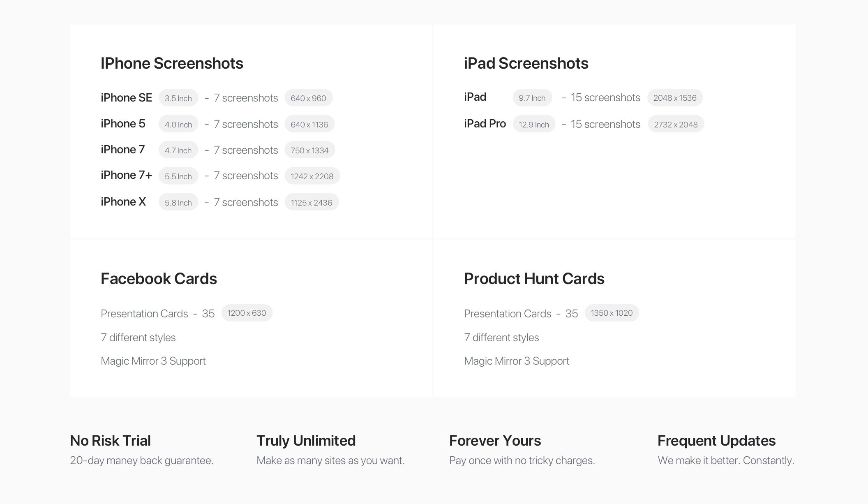Select the Truly Unlimited feature title
This screenshot has width=868, height=504.
pyautogui.click(x=306, y=441)
